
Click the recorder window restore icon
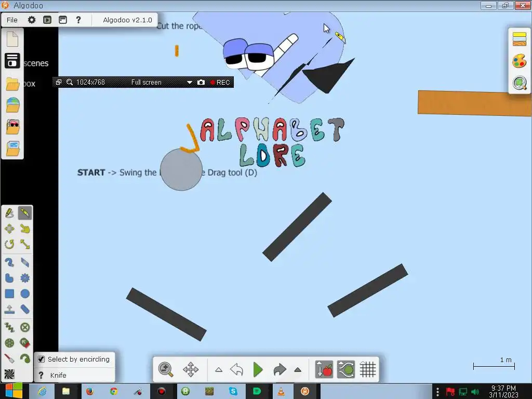point(58,82)
